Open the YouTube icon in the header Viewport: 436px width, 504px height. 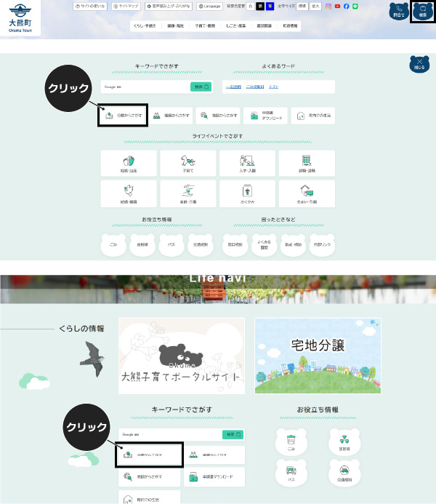337,6
